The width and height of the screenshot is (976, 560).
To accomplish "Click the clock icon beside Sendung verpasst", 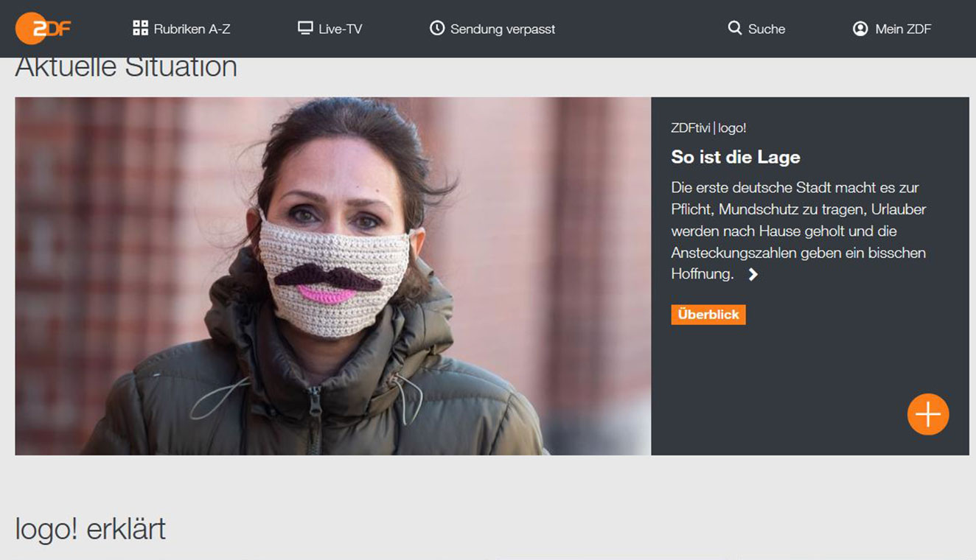I will coord(437,28).
